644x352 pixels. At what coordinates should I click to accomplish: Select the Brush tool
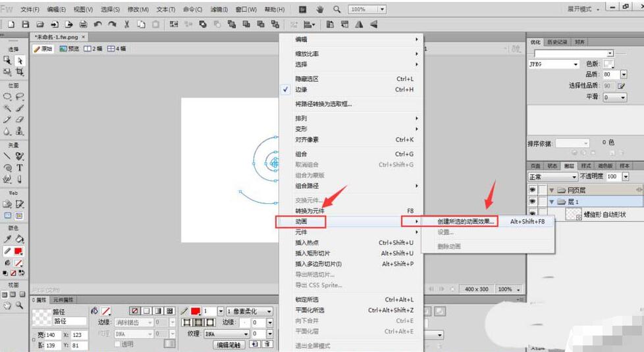point(20,108)
